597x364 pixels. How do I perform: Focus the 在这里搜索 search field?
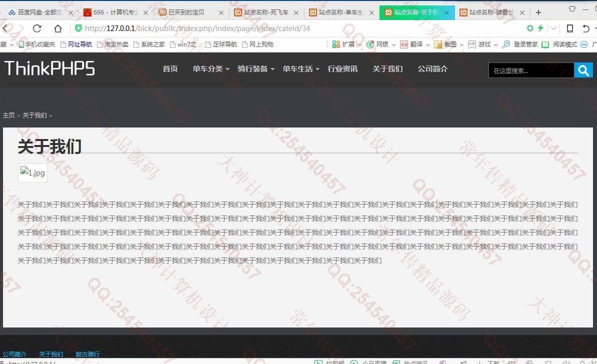[x=531, y=70]
